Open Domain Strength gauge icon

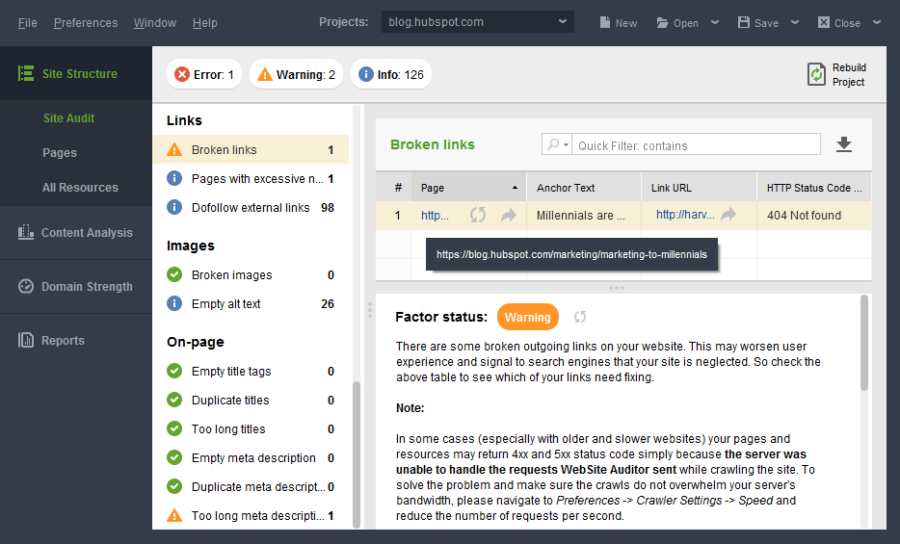coord(26,286)
